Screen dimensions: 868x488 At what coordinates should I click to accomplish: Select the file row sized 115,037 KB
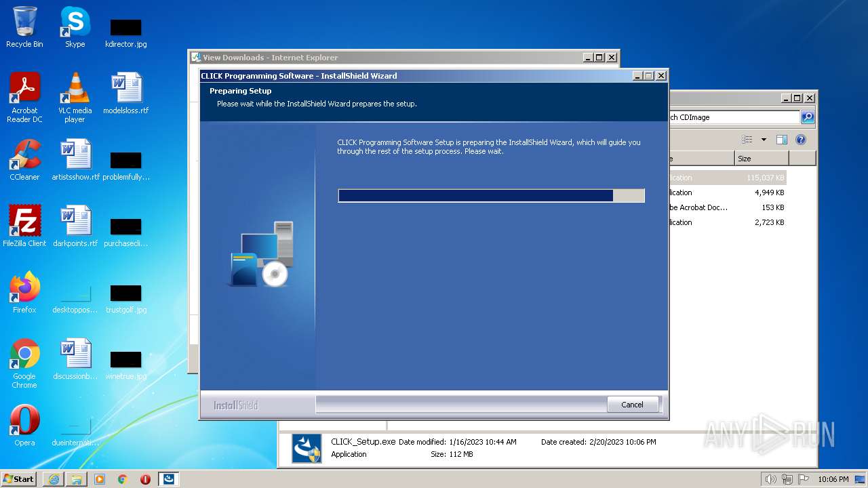tap(728, 178)
